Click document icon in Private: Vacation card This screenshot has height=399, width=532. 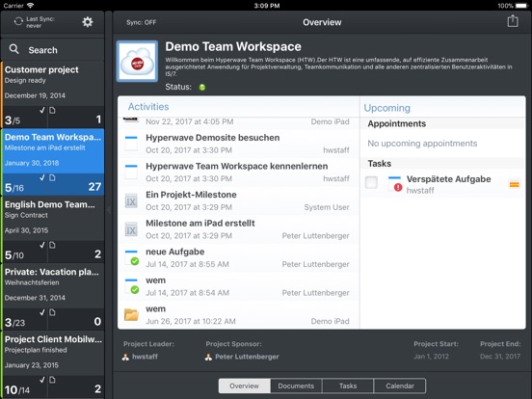(52, 312)
